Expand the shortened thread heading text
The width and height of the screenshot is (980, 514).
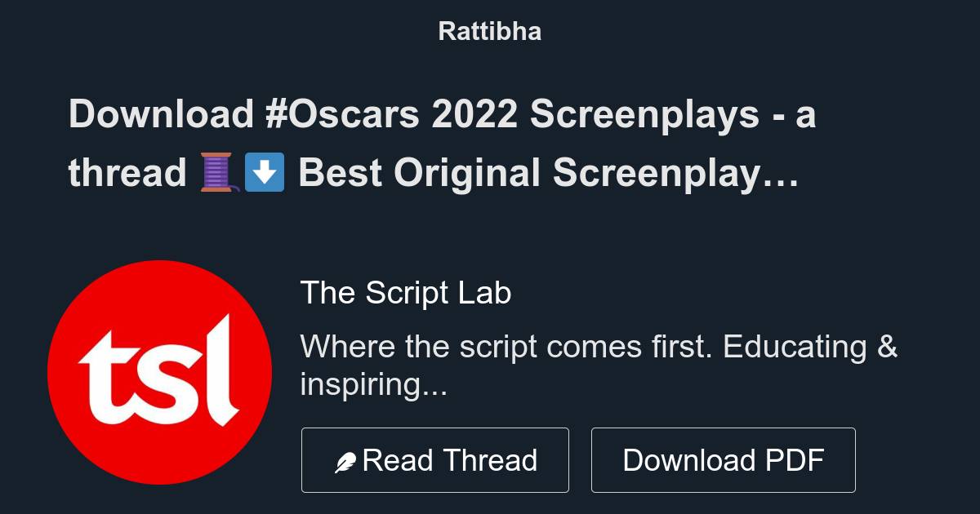pyautogui.click(x=441, y=143)
